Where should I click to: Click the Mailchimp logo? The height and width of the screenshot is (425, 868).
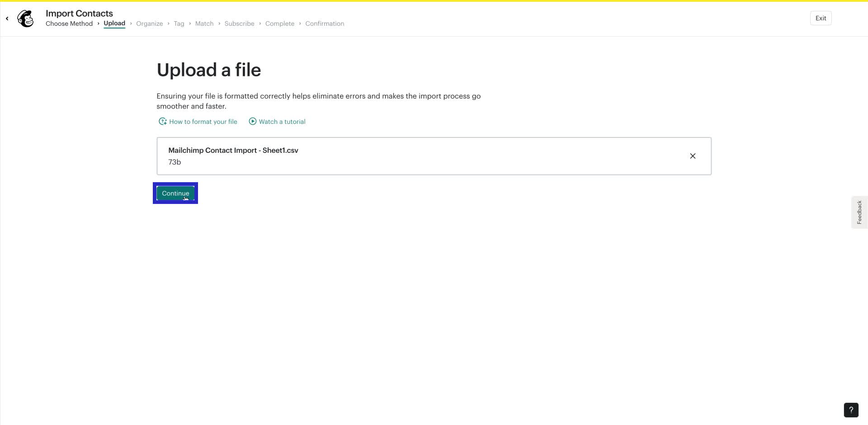click(x=25, y=18)
